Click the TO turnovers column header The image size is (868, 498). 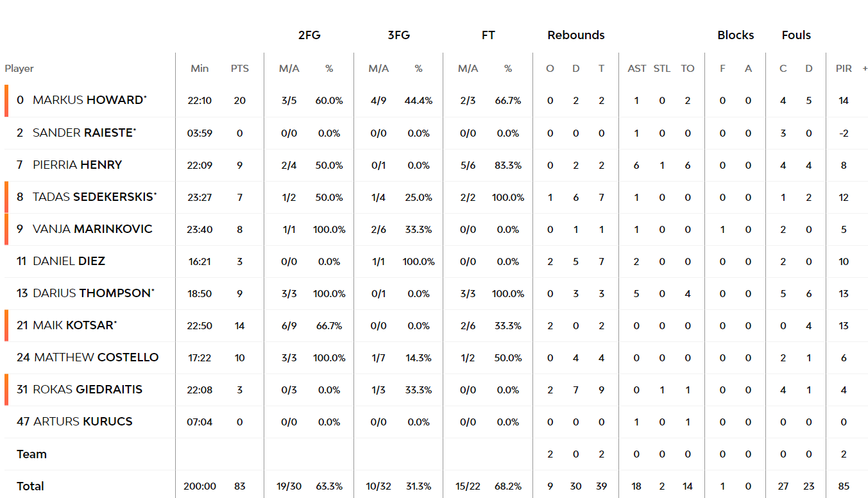[688, 69]
